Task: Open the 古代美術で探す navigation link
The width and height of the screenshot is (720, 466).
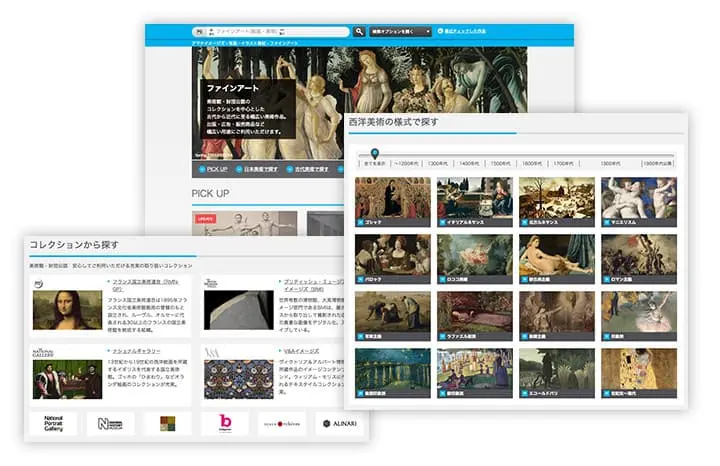Action: [307, 169]
